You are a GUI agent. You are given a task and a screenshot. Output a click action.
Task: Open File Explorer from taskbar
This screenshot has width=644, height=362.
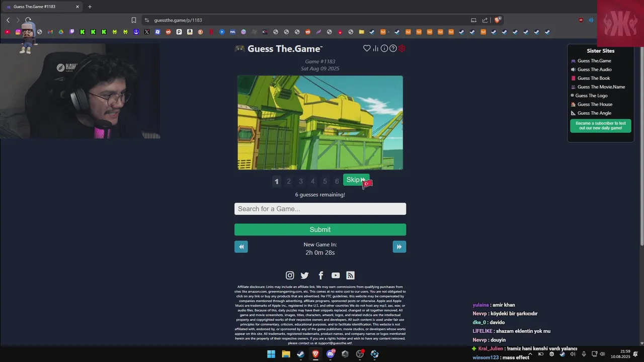click(286, 354)
